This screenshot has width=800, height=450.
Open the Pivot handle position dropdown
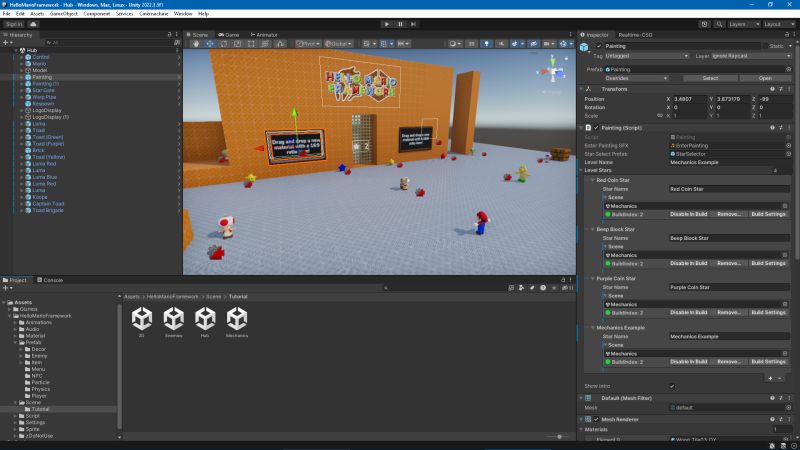(308, 44)
